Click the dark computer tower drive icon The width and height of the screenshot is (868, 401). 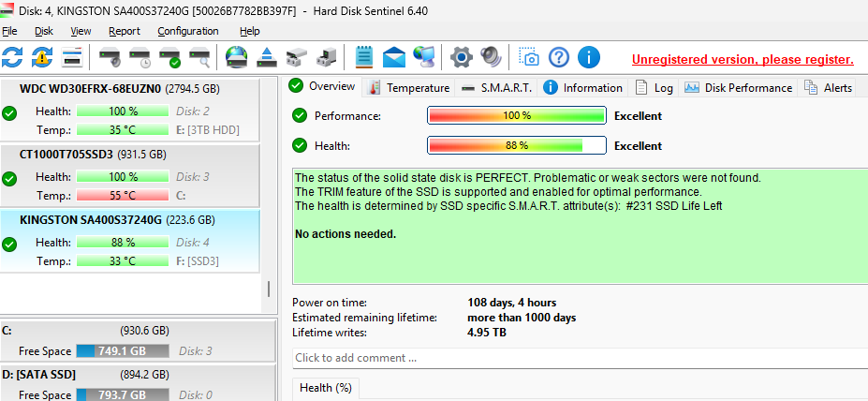pos(327,57)
